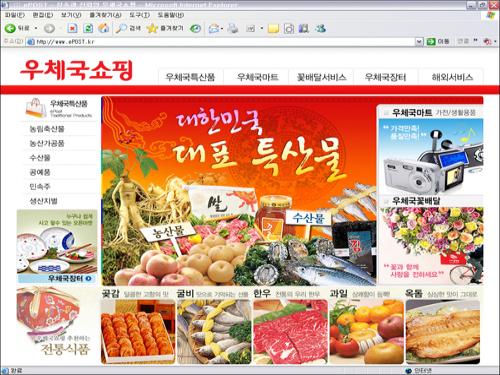Image resolution: width=500 pixels, height=375 pixels.
Task: Open Favorites (즐겨찾기) star button
Action: 165,28
